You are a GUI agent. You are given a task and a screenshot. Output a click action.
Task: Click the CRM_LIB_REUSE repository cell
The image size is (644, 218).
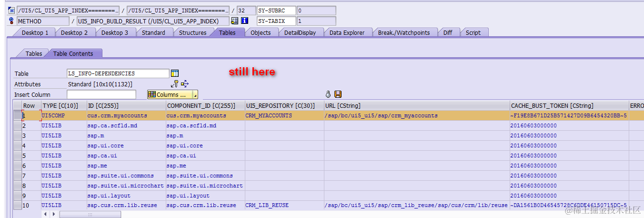pos(284,205)
